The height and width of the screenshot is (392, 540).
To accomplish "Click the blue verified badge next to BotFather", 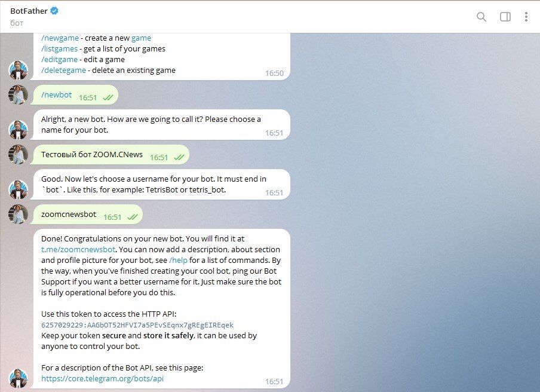I will [x=54, y=11].
